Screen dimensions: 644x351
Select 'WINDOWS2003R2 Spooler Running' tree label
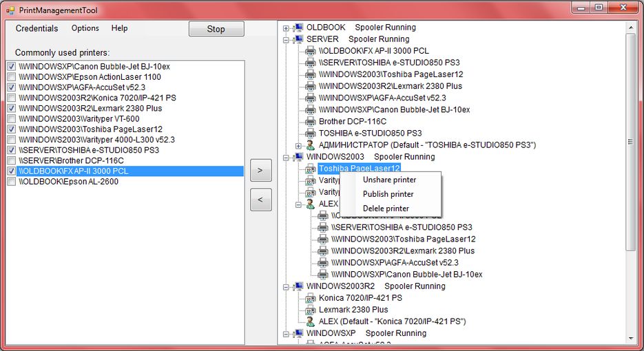tap(375, 286)
